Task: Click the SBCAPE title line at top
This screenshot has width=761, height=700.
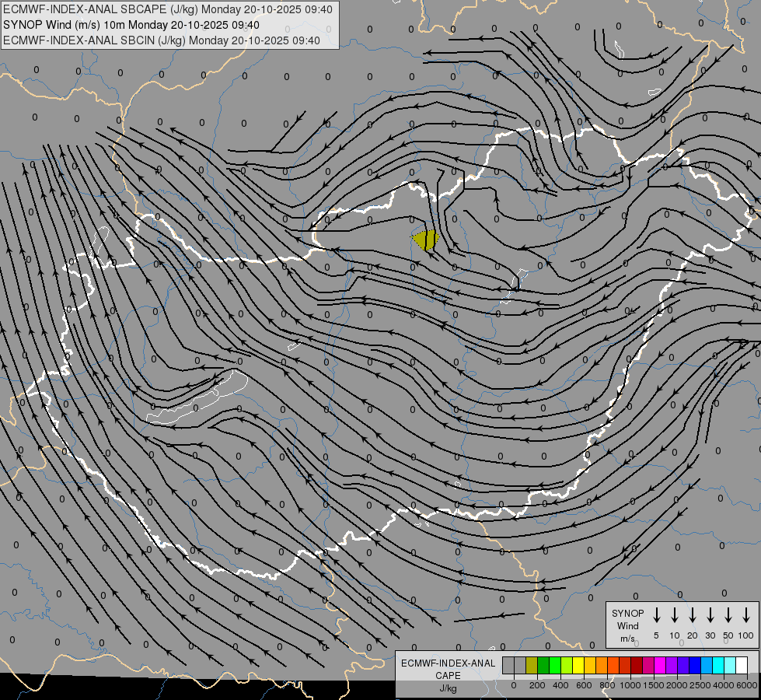Action: coord(168,9)
